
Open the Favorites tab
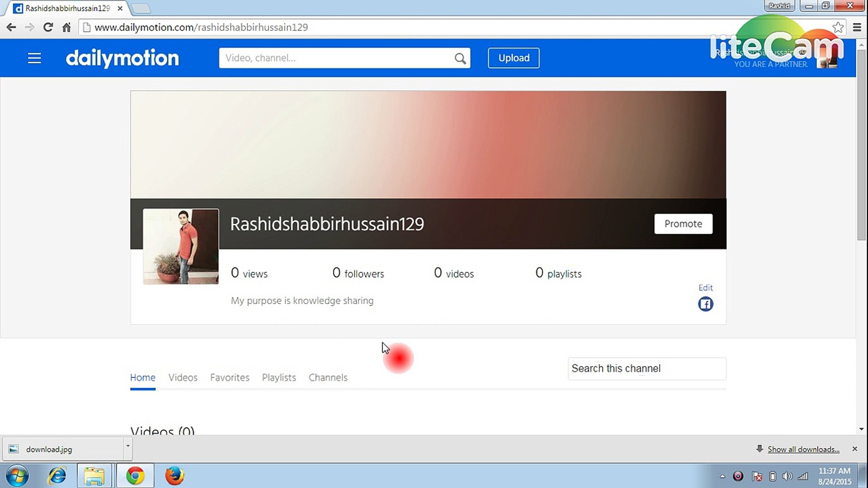point(230,377)
